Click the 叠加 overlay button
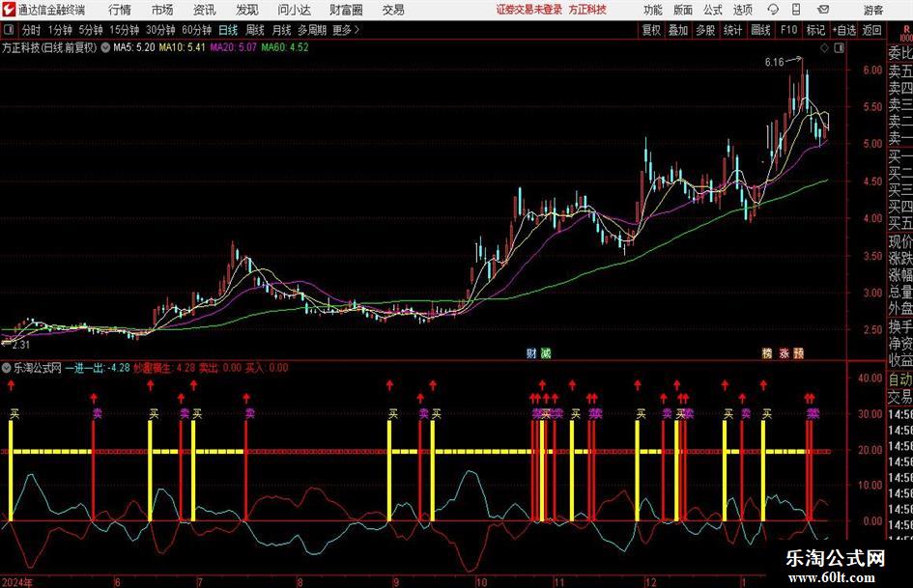 click(678, 30)
